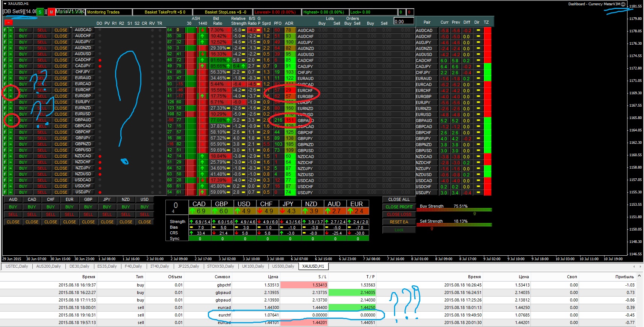Click SELL under the JPY basket column
This screenshot has width=644, height=327.
tap(107, 214)
